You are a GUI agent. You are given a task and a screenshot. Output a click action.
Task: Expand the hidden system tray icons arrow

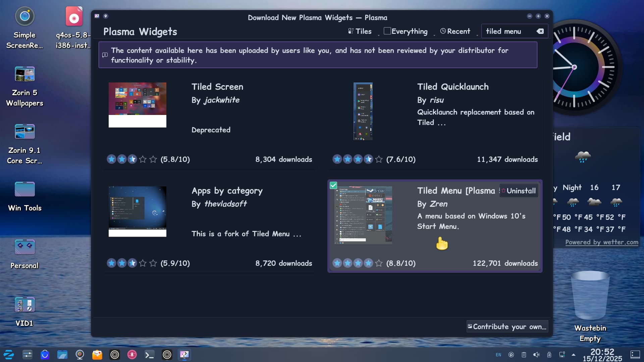point(574,355)
